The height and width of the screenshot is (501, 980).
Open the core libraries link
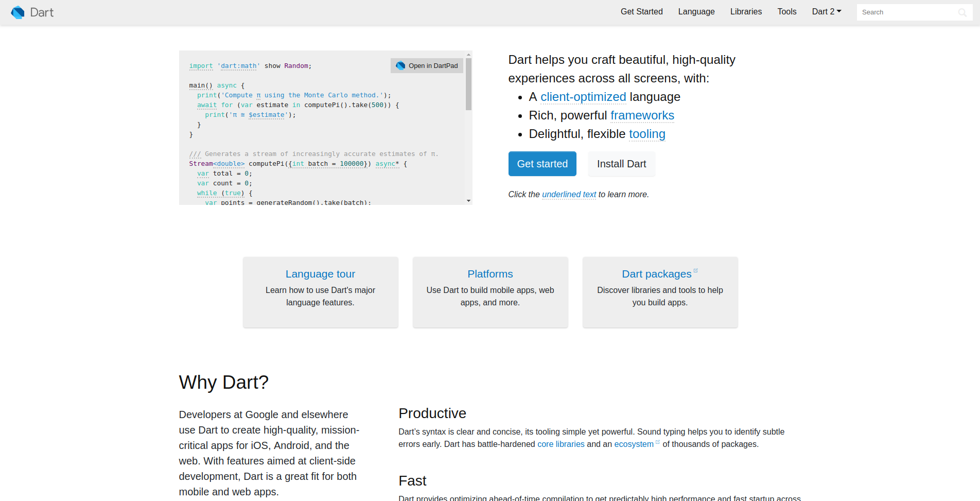click(561, 444)
